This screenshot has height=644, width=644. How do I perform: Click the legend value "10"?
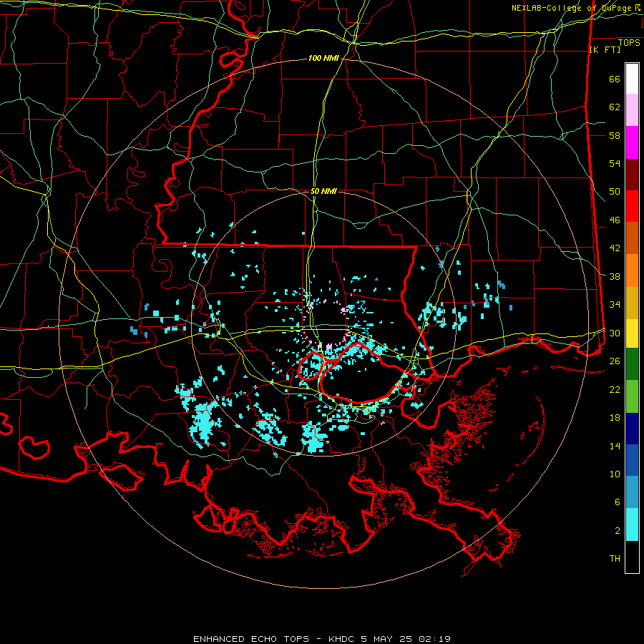tap(615, 474)
